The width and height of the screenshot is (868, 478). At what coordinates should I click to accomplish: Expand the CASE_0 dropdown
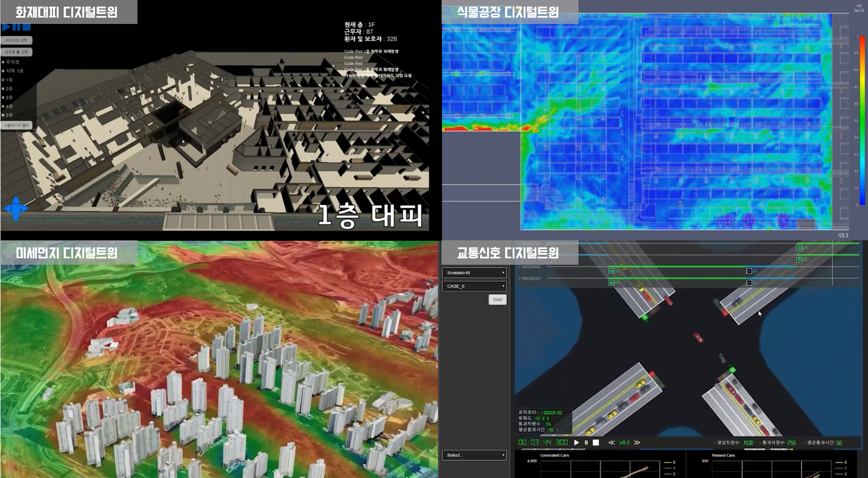[474, 286]
